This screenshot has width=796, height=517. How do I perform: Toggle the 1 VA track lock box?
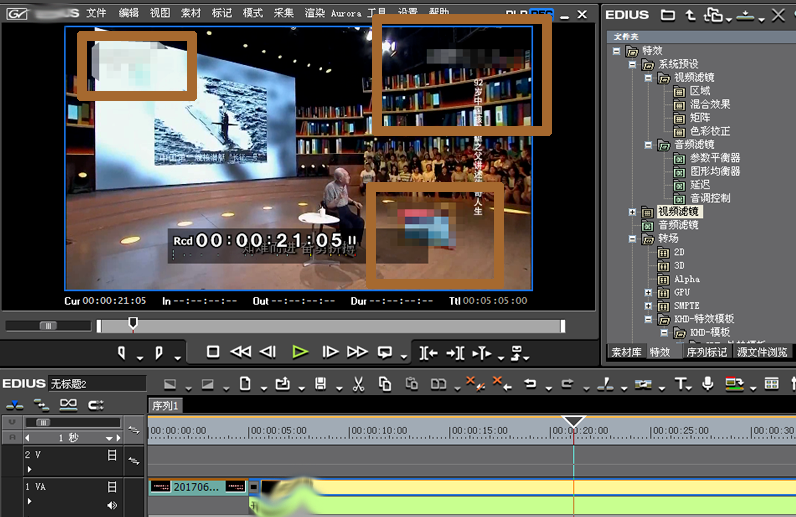[x=112, y=487]
